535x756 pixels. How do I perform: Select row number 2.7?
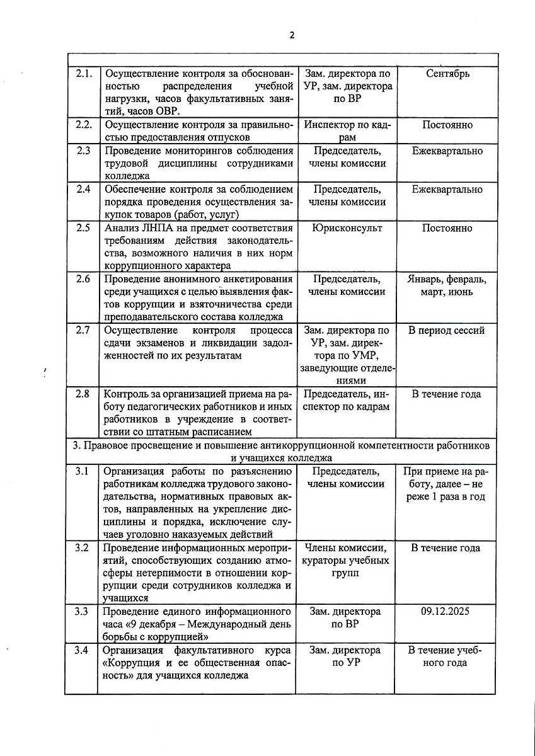coord(82,329)
